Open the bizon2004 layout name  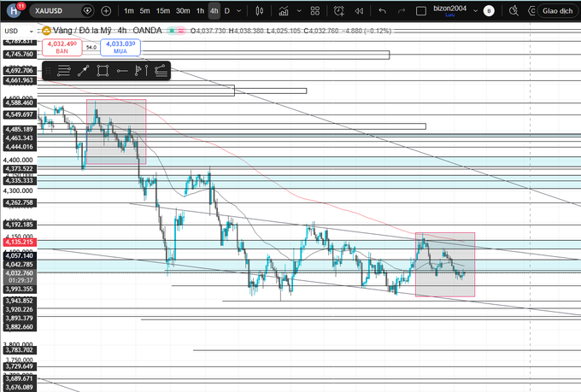(x=449, y=10)
